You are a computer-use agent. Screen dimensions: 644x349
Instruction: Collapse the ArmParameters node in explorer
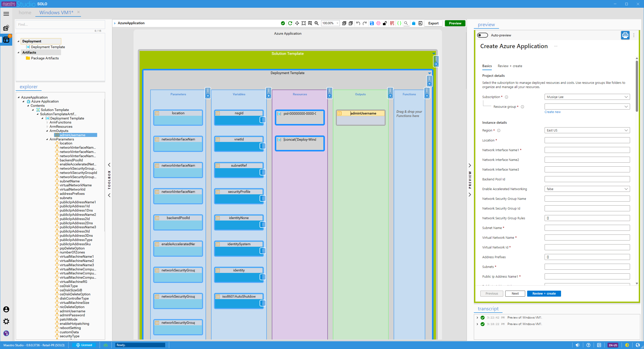click(47, 139)
